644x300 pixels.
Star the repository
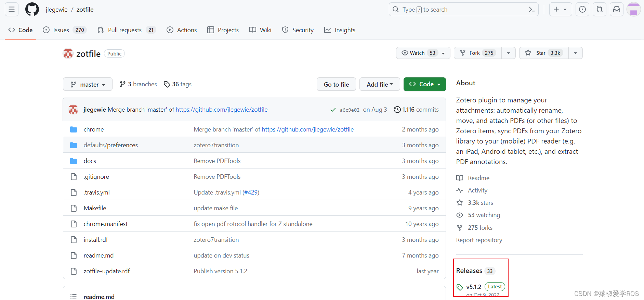point(544,53)
